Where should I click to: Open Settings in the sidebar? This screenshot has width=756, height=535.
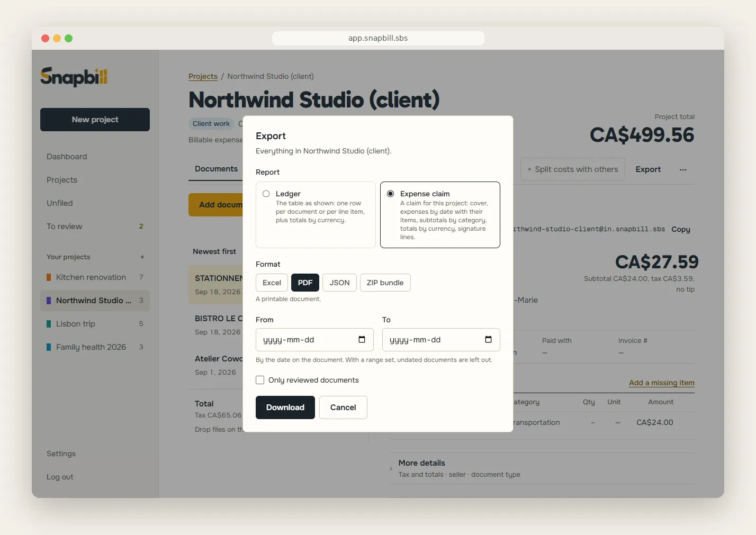(61, 454)
